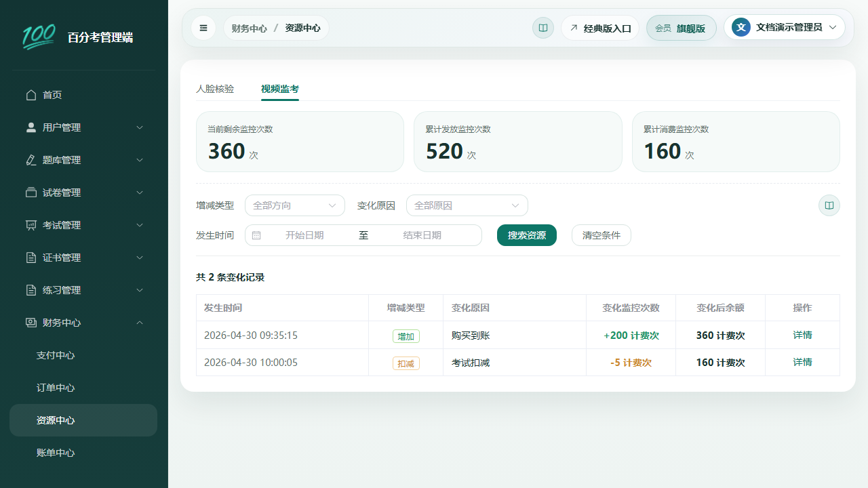Click the hamburger menu collapse icon

point(203,28)
